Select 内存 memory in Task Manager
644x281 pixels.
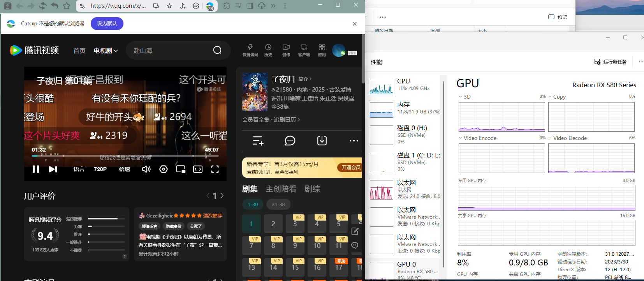(x=405, y=109)
